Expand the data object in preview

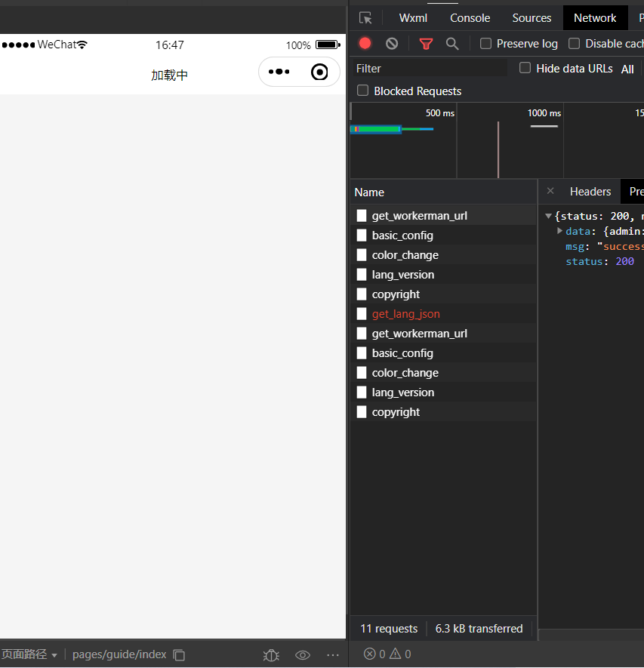point(559,231)
